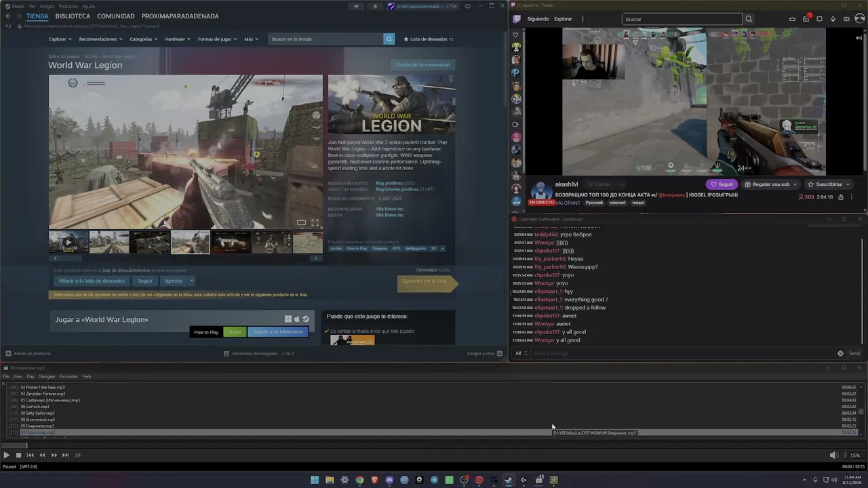Mute the media player speaker icon
The image size is (868, 488).
click(834, 455)
